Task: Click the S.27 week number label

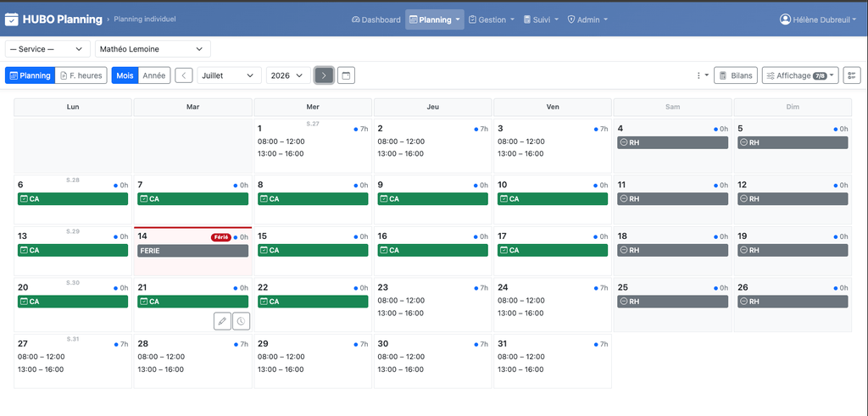Action: tap(313, 124)
